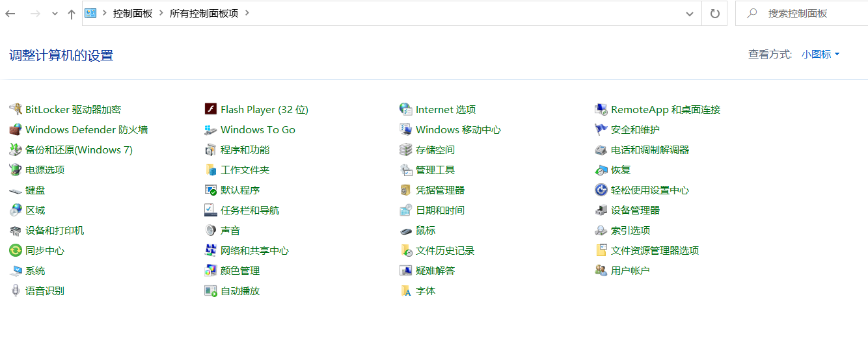Open the 设备管理器 icon

tap(601, 211)
